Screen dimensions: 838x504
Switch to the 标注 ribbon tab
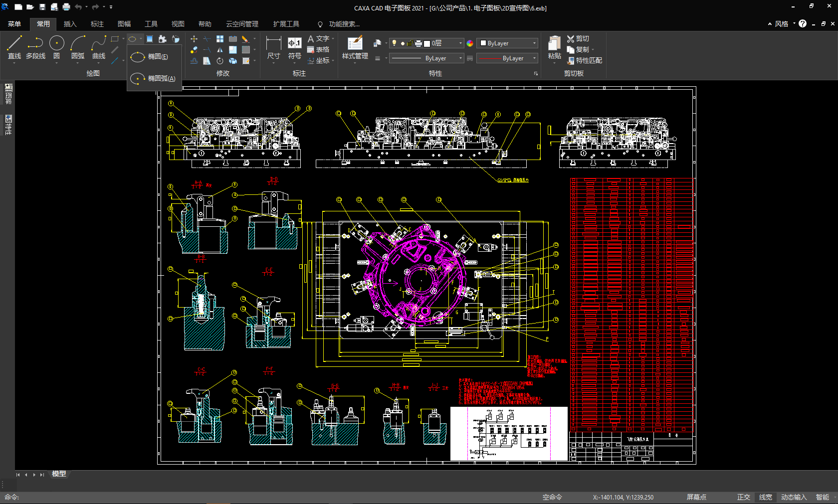[97, 24]
